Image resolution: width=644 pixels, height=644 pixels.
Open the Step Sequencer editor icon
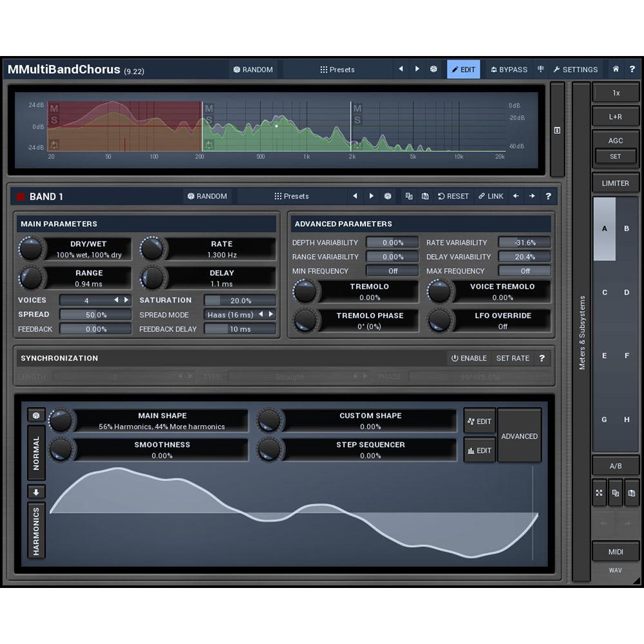coord(479,450)
